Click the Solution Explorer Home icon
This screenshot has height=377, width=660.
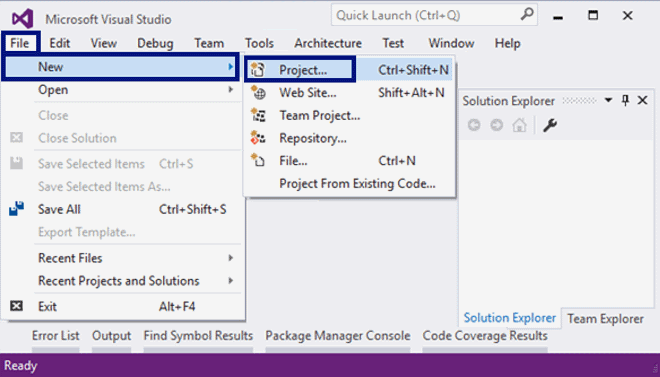click(519, 125)
